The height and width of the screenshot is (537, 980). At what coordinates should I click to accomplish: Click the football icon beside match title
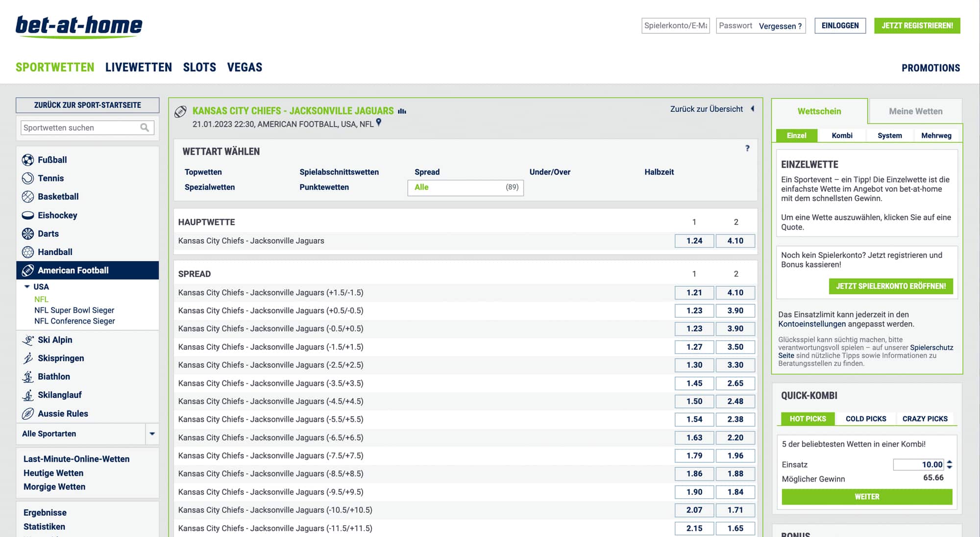click(x=180, y=112)
